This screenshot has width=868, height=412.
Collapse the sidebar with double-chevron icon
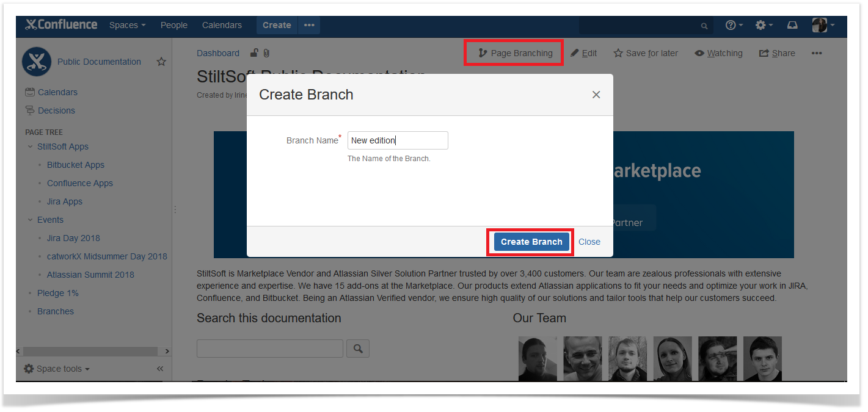[x=160, y=369]
